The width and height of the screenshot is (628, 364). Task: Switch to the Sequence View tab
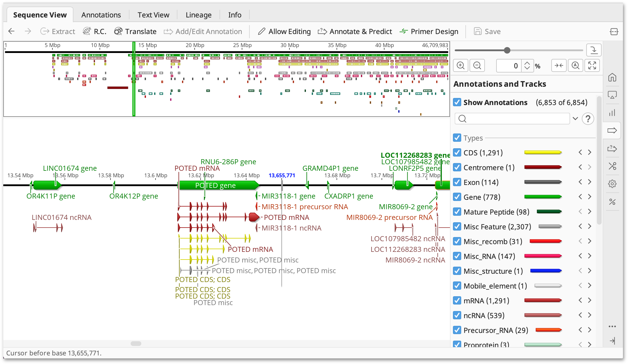[40, 15]
